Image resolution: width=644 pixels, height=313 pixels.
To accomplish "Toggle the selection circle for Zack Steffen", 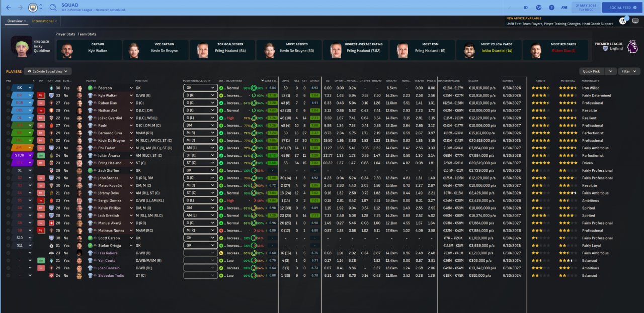I will pyautogui.click(x=8, y=171).
